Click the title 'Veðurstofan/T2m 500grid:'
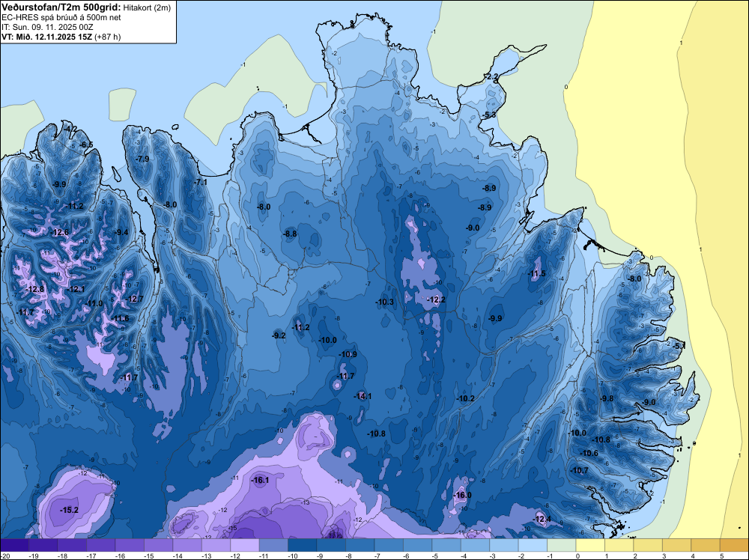Image resolution: width=749 pixels, height=560 pixels. [x=61, y=7]
